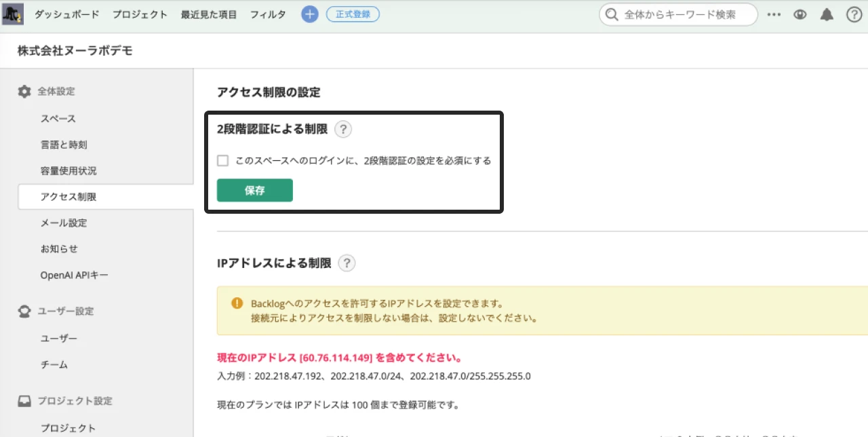Open the IPアドレスによる制限 help icon
Viewport: 868px width, 437px height.
point(347,263)
